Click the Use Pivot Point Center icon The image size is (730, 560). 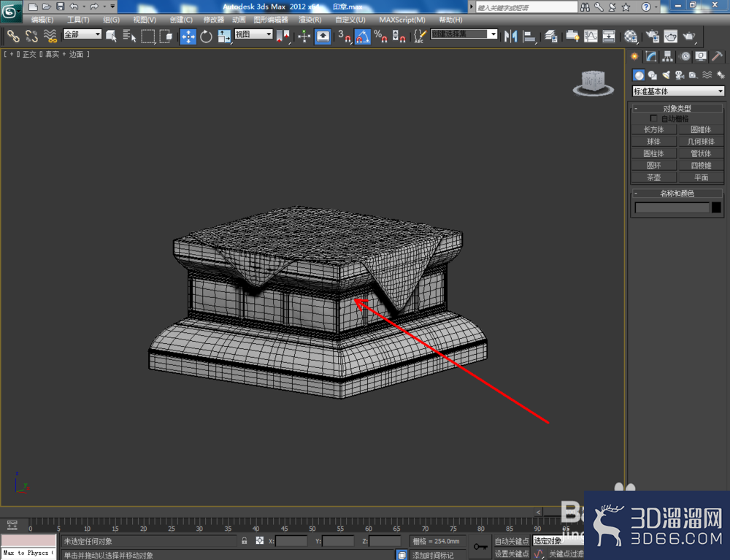(x=283, y=37)
